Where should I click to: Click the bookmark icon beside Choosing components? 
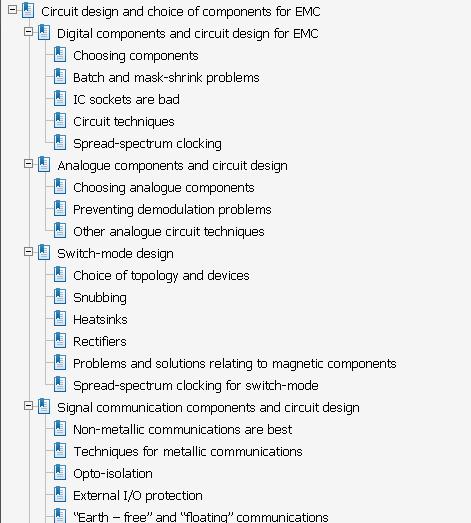point(60,55)
